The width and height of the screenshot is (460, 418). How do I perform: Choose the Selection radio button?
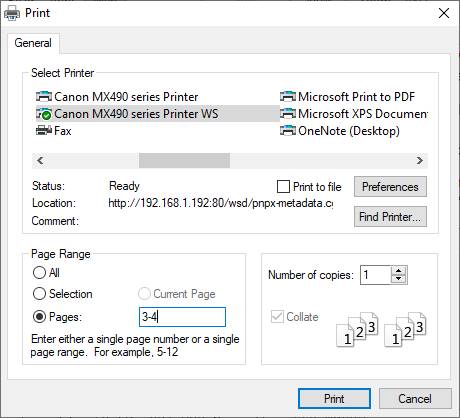pos(39,294)
